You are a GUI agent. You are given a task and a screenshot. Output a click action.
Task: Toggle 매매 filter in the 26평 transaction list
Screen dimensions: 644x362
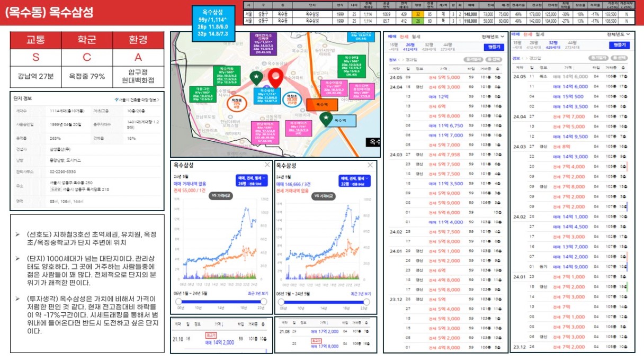pyautogui.click(x=392, y=37)
